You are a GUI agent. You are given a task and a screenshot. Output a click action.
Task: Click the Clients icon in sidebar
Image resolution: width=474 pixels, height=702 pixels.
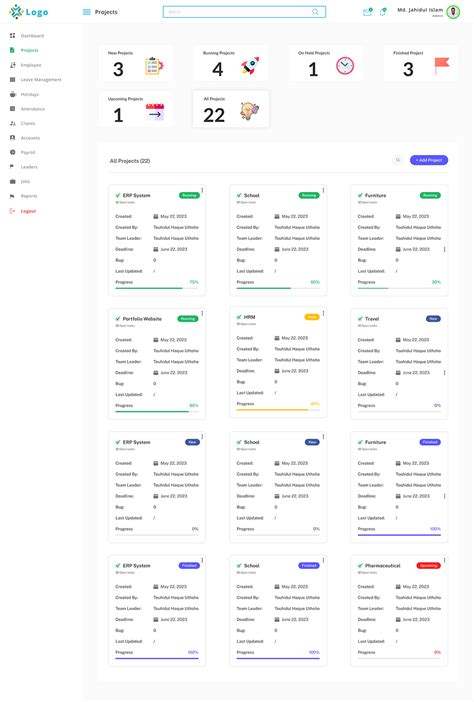13,123
